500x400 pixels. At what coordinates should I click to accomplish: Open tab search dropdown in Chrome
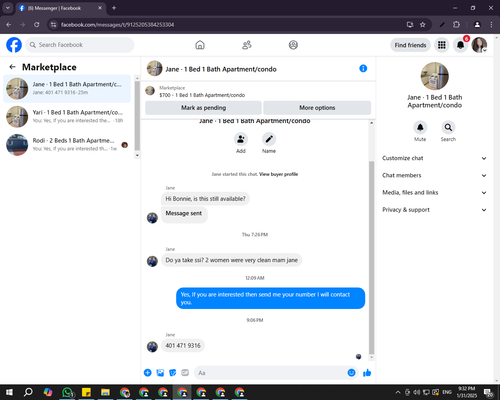(x=7, y=8)
